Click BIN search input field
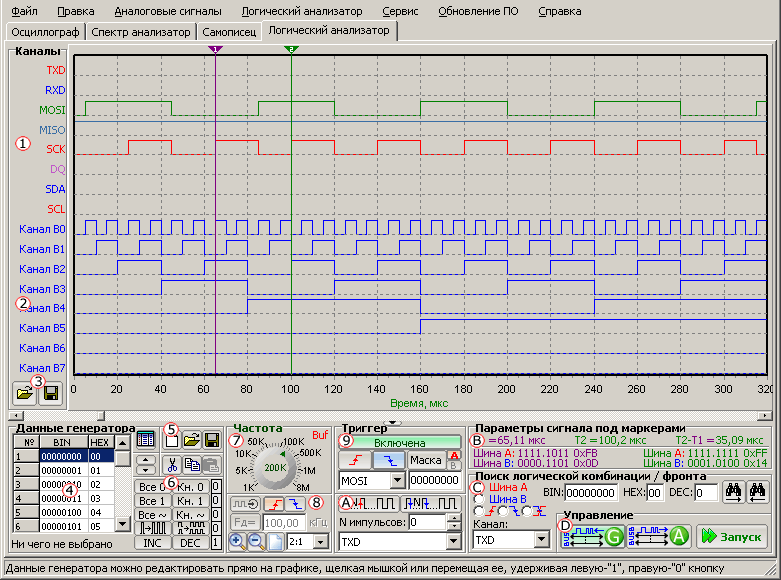 pyautogui.click(x=591, y=492)
